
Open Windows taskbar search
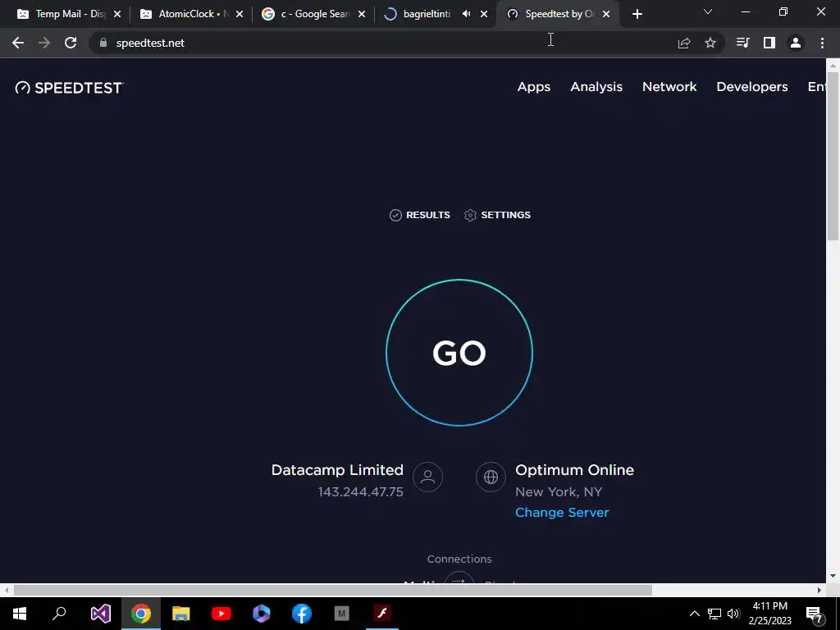59,614
